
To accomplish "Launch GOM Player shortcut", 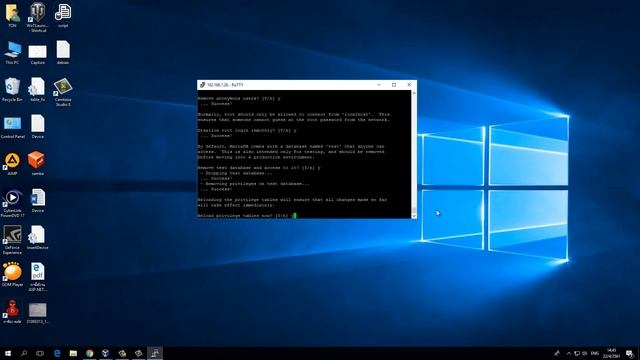I will click(x=12, y=274).
